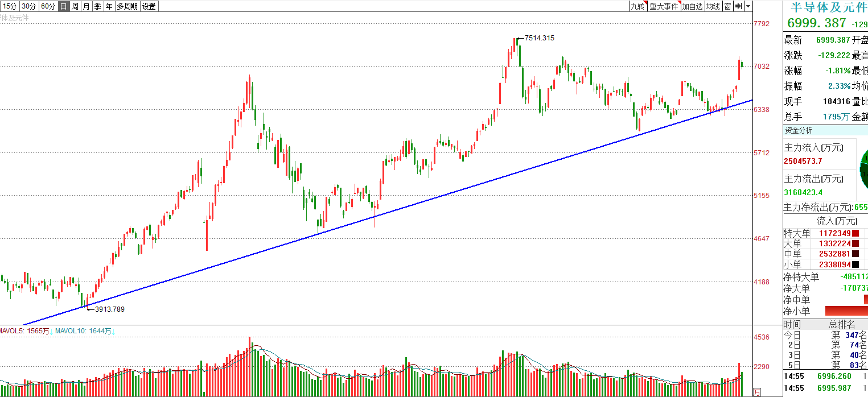Click the 振幅 2.33% value
This screenshot has height=397, width=868.
[x=838, y=86]
